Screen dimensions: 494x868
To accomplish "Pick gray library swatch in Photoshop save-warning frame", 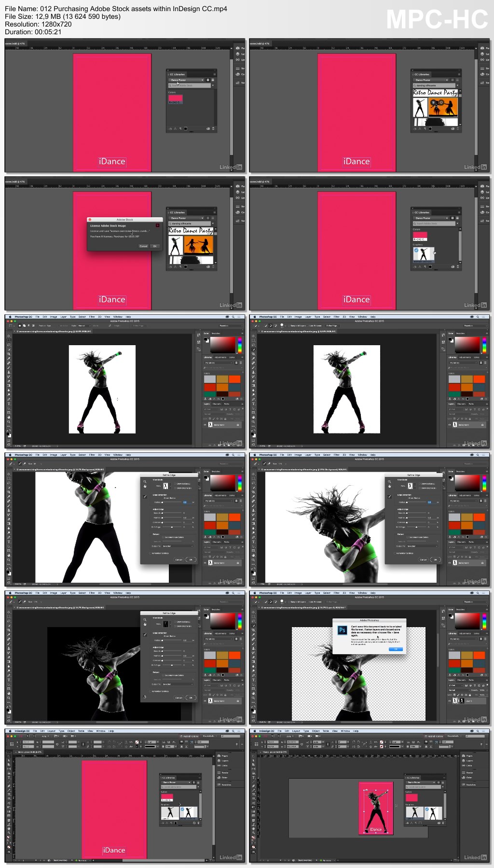I will (x=454, y=655).
